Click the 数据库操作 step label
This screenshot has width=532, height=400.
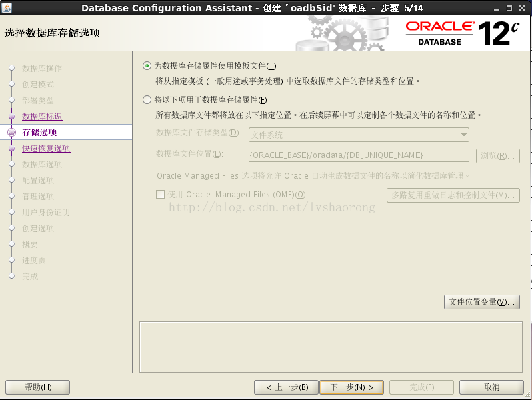click(x=42, y=68)
